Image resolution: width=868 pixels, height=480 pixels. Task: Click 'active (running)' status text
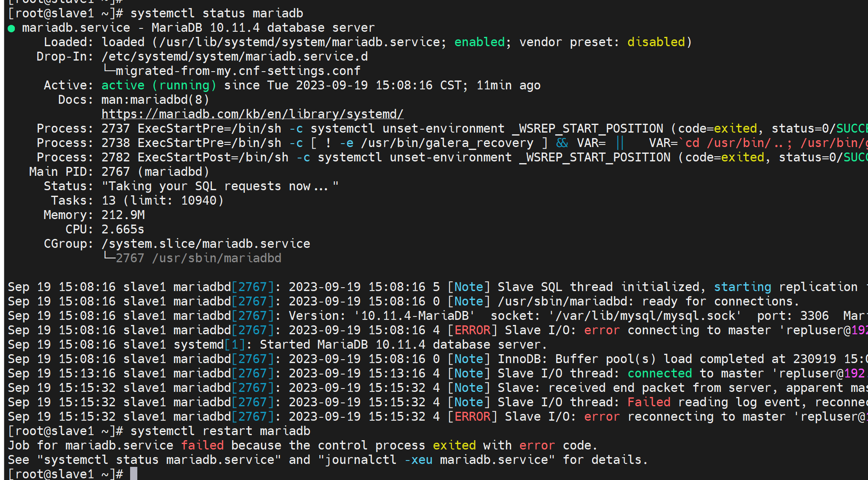click(x=159, y=85)
